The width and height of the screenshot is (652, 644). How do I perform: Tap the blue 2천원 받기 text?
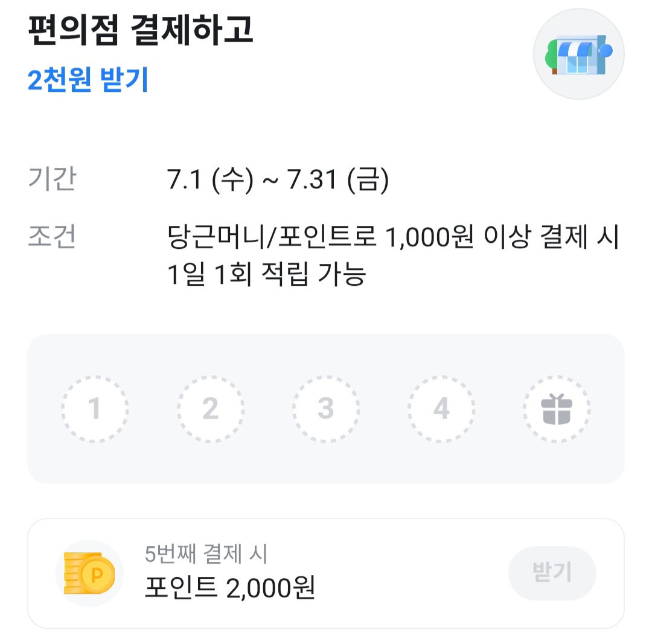pyautogui.click(x=88, y=80)
